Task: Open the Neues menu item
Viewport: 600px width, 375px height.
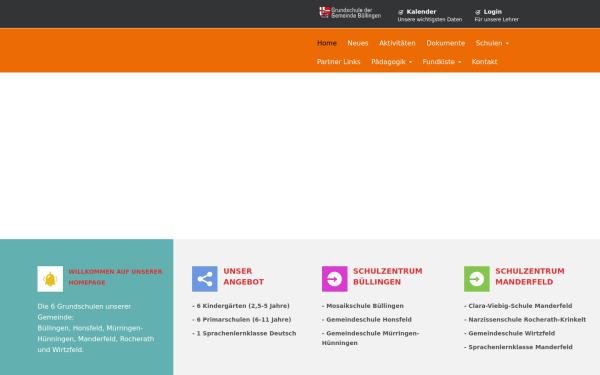Action: pyautogui.click(x=358, y=43)
